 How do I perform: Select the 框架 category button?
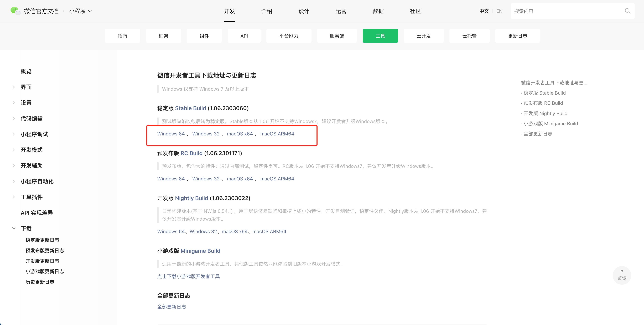pos(164,36)
